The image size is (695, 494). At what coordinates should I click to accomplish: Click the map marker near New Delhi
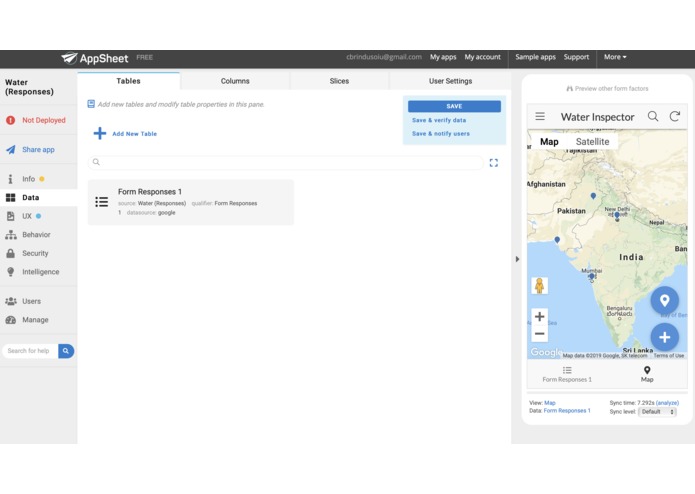pos(617,215)
